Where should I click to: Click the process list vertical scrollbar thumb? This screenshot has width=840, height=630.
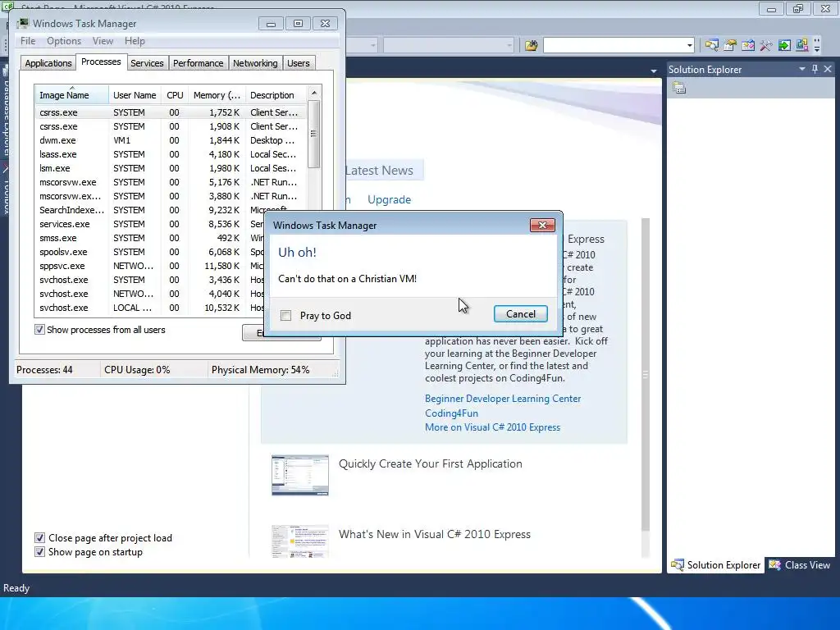(x=314, y=134)
